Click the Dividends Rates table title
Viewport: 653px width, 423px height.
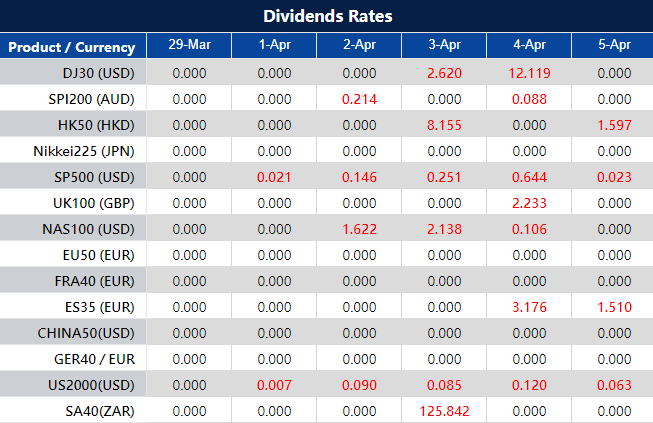pyautogui.click(x=327, y=16)
